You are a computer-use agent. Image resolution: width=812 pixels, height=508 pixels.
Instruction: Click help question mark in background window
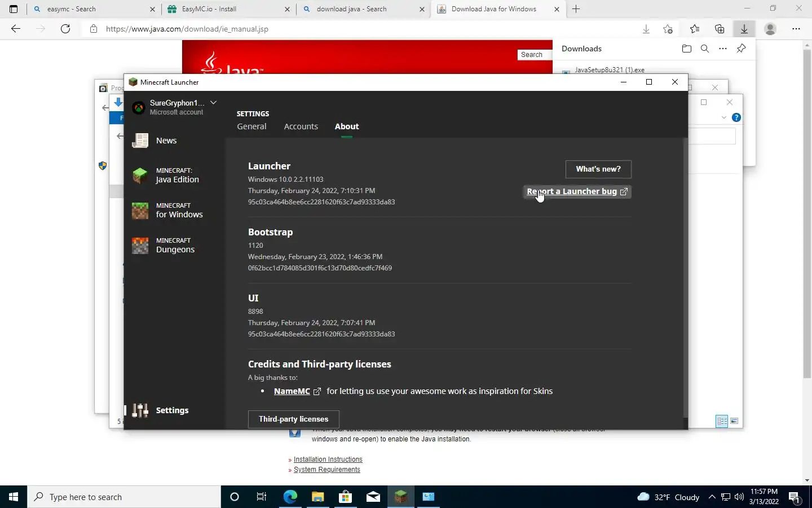click(x=736, y=117)
